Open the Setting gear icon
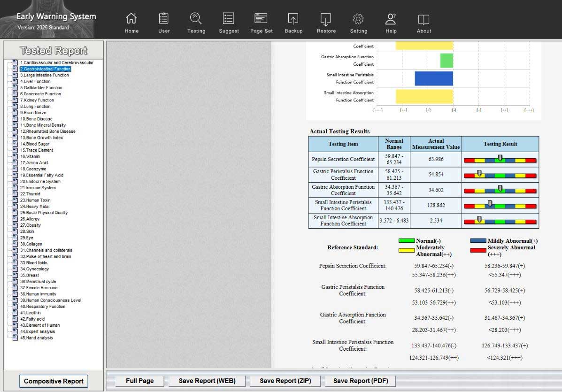The height and width of the screenshot is (392, 562). click(358, 19)
